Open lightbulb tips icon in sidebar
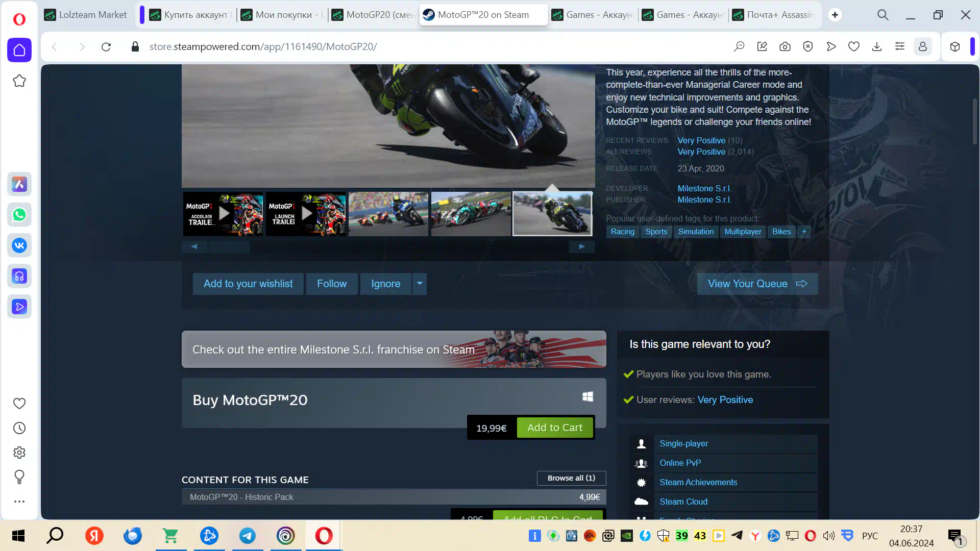The width and height of the screenshot is (980, 551). [19, 477]
